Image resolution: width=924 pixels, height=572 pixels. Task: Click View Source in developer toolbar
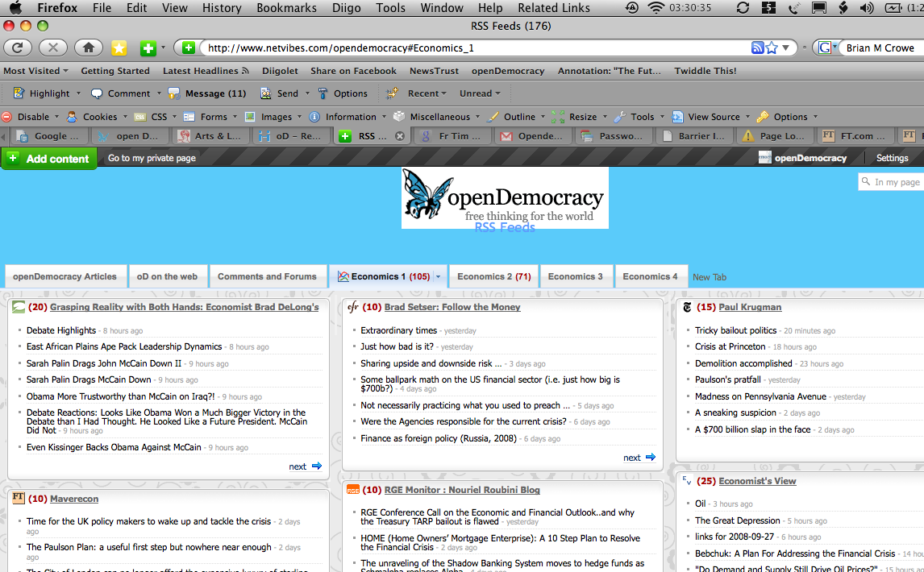[x=706, y=117]
